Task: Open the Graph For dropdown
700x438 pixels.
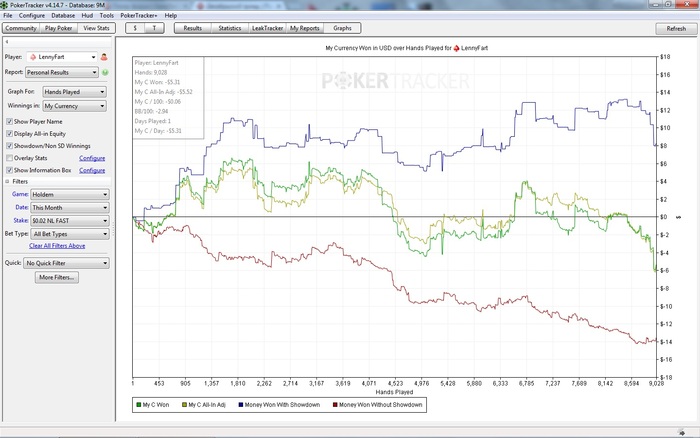Action: [74, 92]
